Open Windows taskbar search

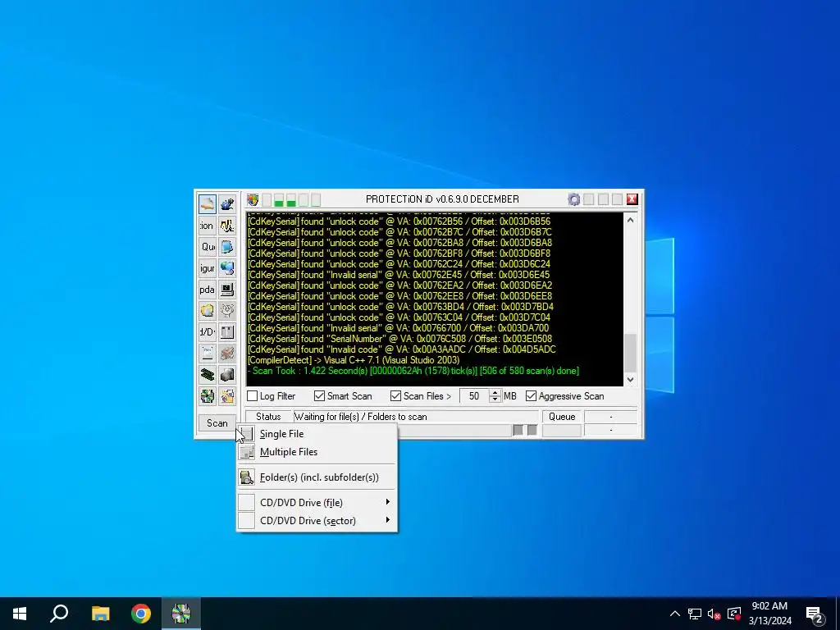[59, 614]
